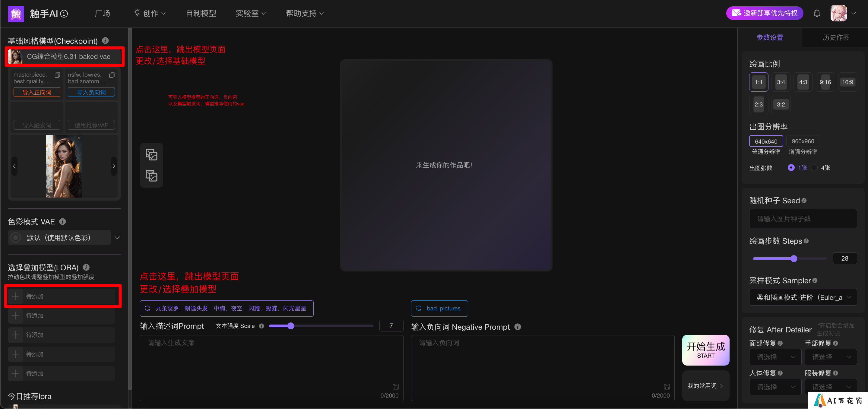Click the lower image tool icon beside canvas
Image resolution: width=868 pixels, height=409 pixels.
tap(151, 176)
